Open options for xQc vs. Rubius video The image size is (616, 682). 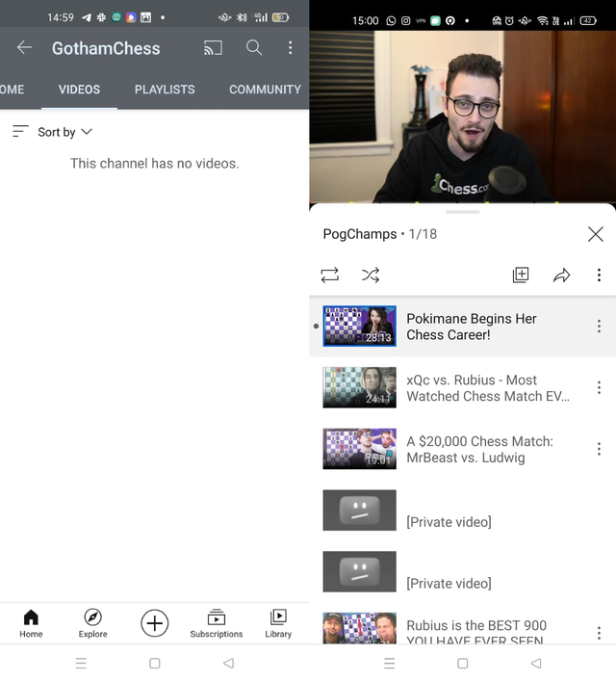599,387
